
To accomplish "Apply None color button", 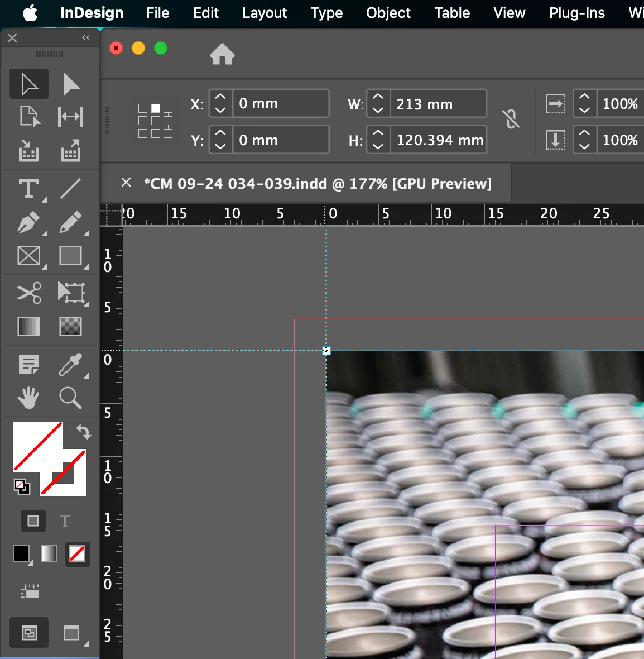I will (x=78, y=554).
